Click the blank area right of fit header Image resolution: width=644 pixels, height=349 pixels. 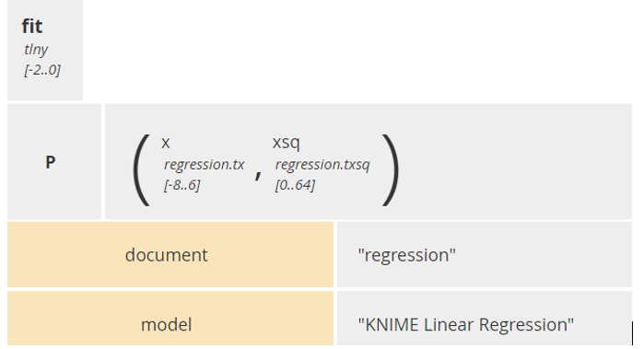357,50
